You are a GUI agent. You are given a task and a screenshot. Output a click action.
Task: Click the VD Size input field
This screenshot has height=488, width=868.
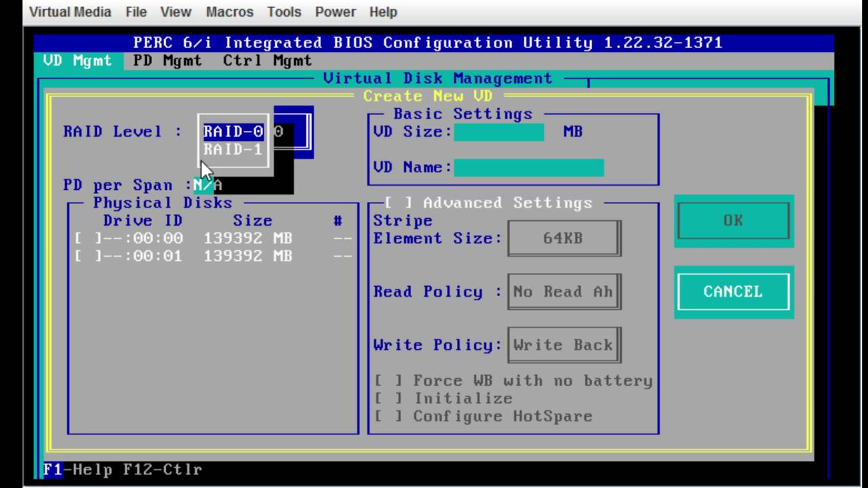(498, 132)
